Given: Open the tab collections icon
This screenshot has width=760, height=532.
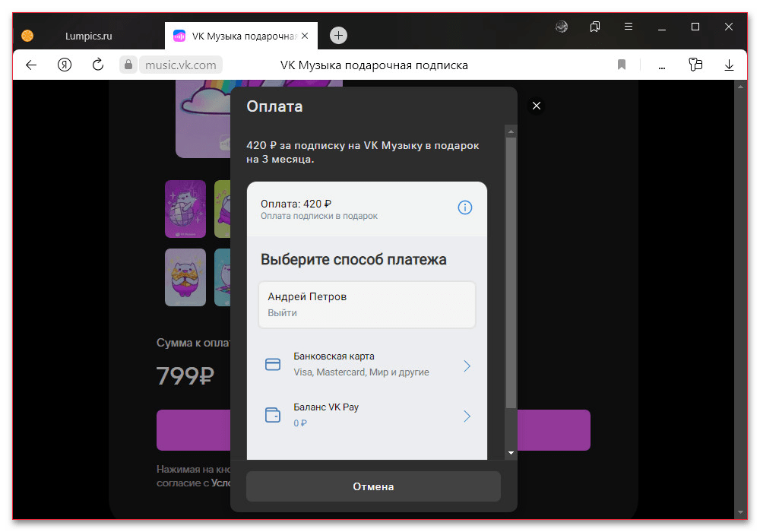Looking at the screenshot, I should click(x=595, y=27).
